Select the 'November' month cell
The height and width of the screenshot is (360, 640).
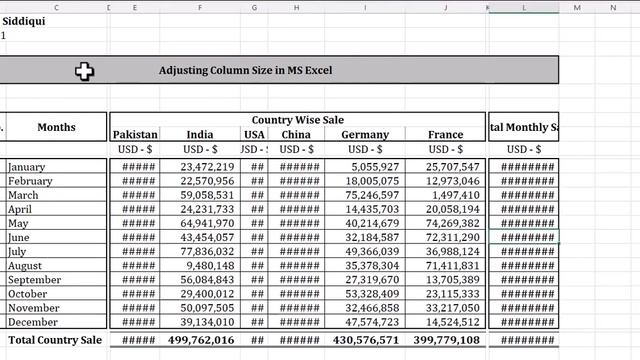[56, 308]
